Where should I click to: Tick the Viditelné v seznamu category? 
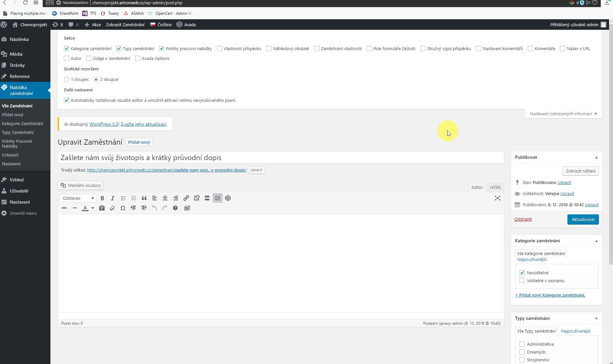click(x=522, y=281)
